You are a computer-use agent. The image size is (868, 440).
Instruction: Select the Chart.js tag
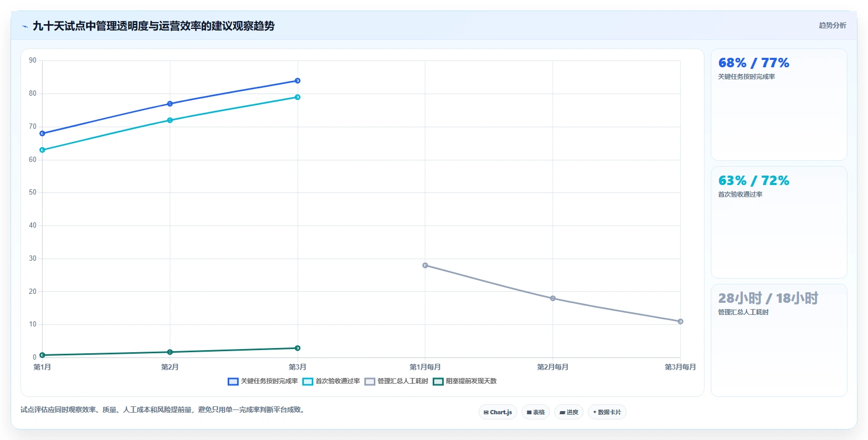pos(498,412)
